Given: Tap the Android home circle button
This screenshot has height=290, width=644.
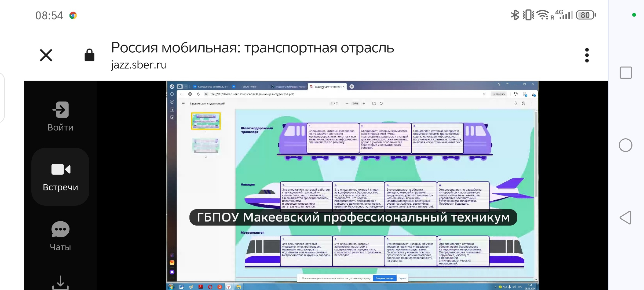Looking at the screenshot, I should 625,145.
